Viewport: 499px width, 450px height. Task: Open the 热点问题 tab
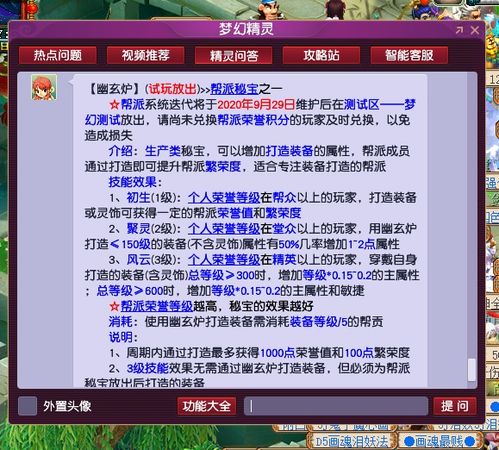tap(58, 55)
